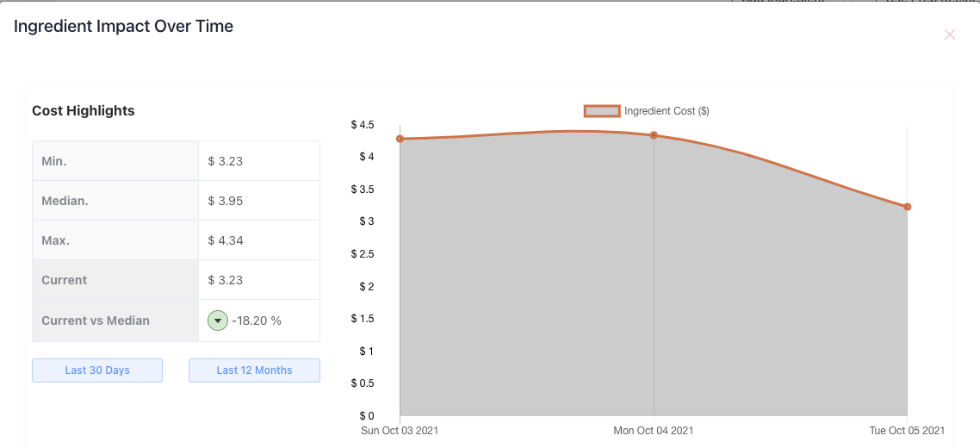Click the Current vs Median label

point(96,320)
